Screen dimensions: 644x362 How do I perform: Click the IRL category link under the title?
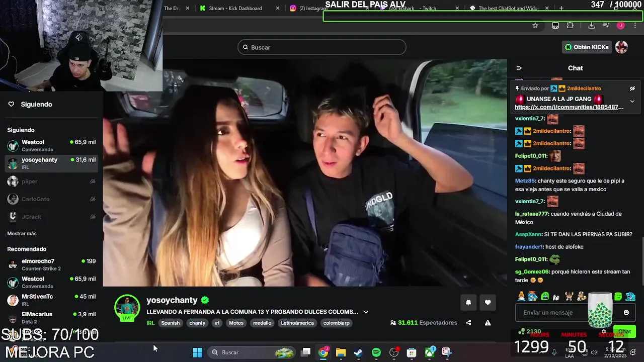point(150,323)
